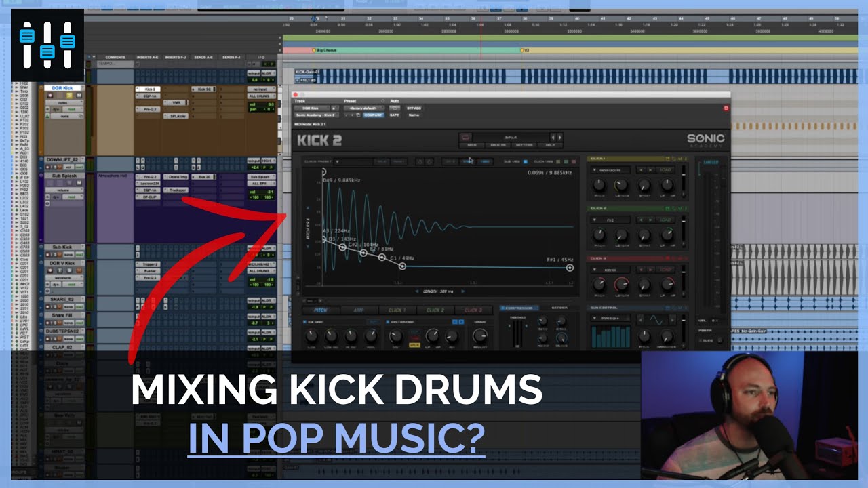This screenshot has height=488, width=868.
Task: Click the pitch-up arrow left of the graph
Action: 309,207
